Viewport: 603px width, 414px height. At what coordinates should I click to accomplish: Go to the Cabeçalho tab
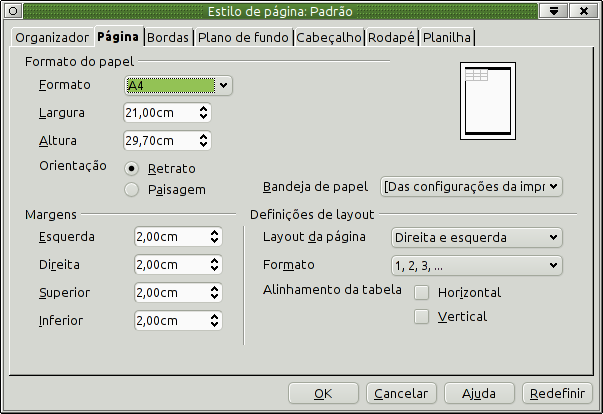[x=329, y=38]
